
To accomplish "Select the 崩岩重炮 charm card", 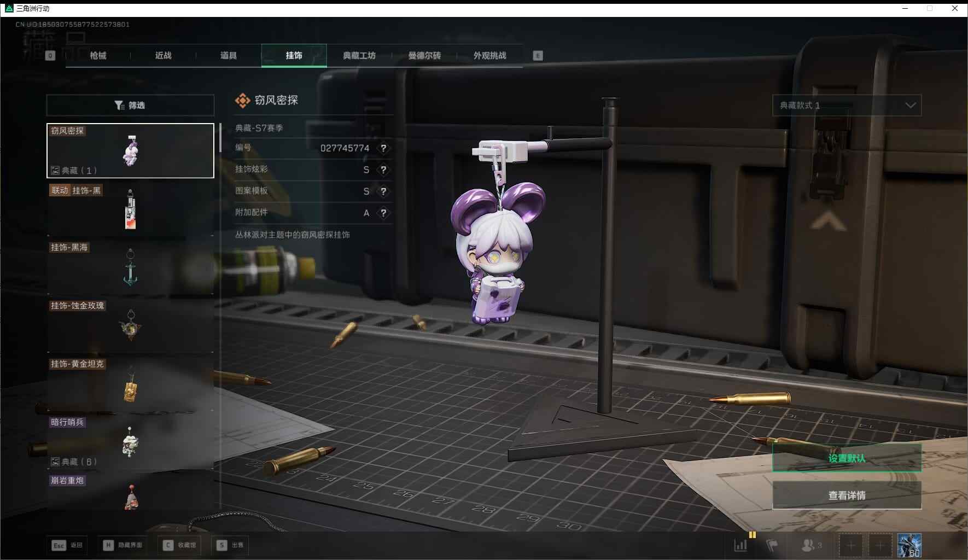I will tap(130, 493).
